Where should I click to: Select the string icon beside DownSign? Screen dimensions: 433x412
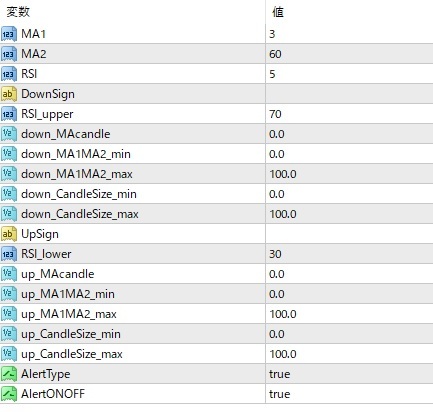tap(9, 94)
